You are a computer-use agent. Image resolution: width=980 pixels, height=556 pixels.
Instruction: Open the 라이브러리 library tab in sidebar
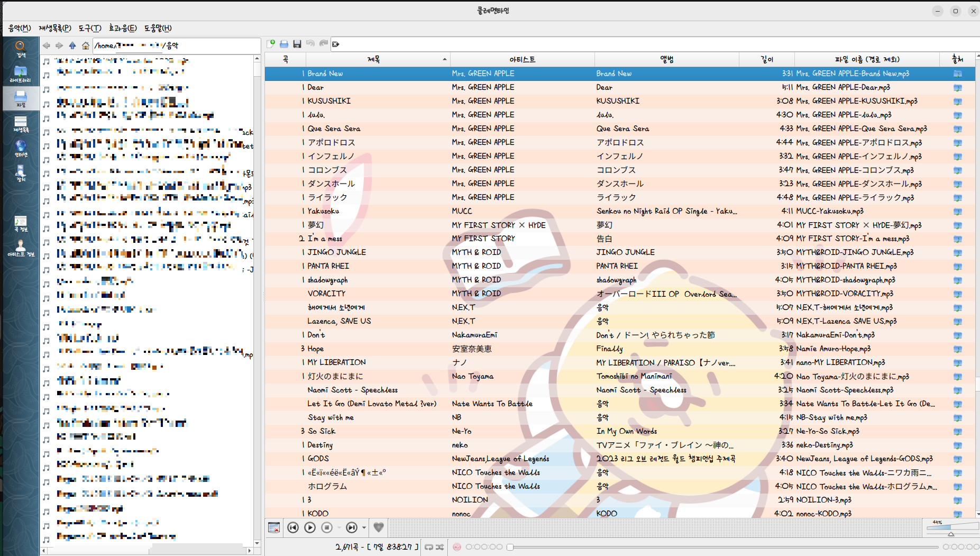tap(21, 74)
